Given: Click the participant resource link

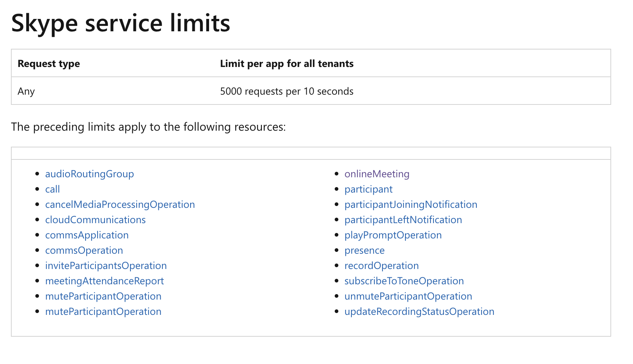Looking at the screenshot, I should click(368, 189).
